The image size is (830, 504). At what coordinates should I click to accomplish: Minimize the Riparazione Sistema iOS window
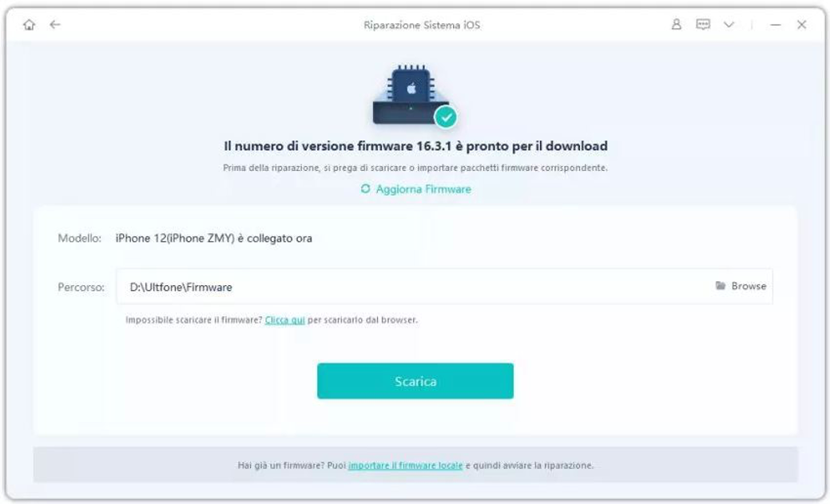pos(776,25)
